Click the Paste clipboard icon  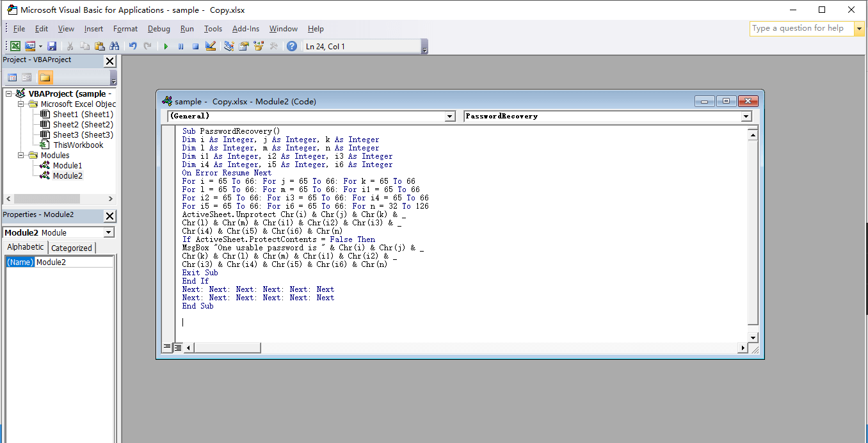(x=99, y=46)
